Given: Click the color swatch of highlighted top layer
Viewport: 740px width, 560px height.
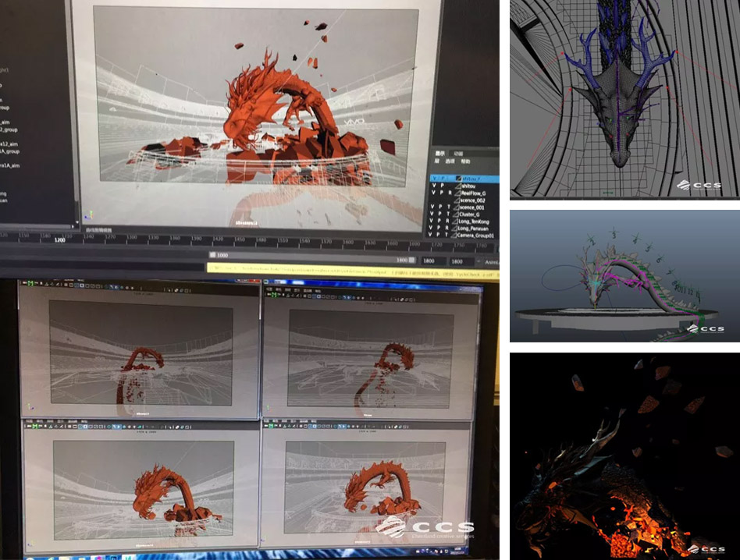Looking at the screenshot, I should tap(459, 179).
